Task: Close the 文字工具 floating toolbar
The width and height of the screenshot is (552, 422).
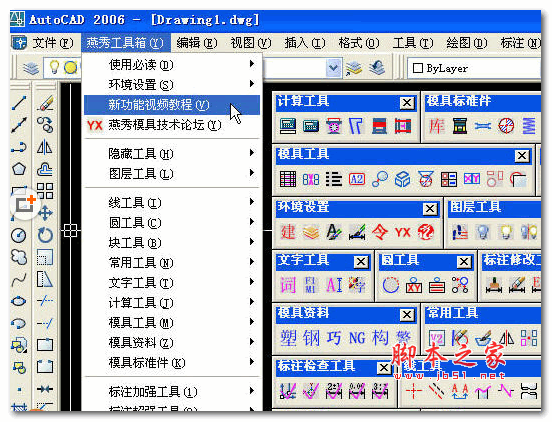Action: [361, 262]
